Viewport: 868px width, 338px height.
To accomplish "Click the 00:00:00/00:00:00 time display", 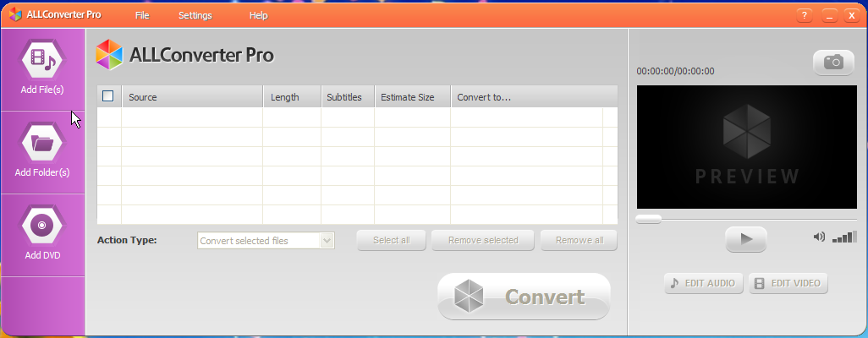I will tap(675, 71).
